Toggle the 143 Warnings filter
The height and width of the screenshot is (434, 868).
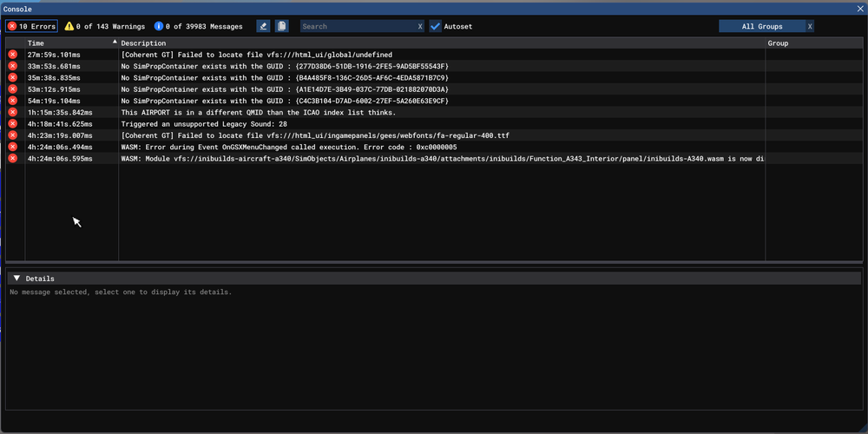(x=104, y=27)
